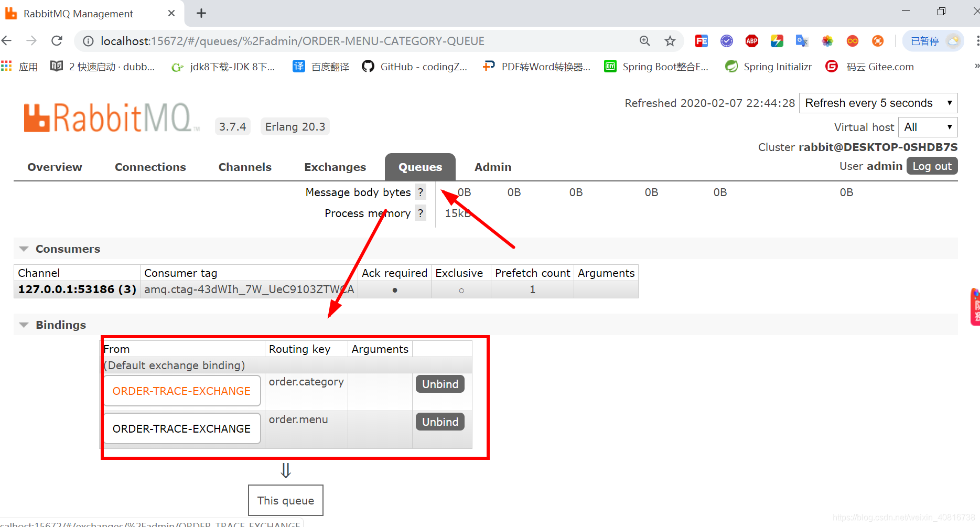Switch to the Channels tab
The height and width of the screenshot is (527, 980).
pyautogui.click(x=245, y=167)
